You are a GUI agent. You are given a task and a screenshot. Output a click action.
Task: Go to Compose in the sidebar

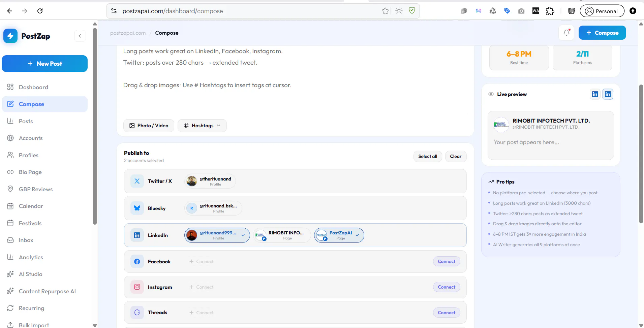pos(44,104)
